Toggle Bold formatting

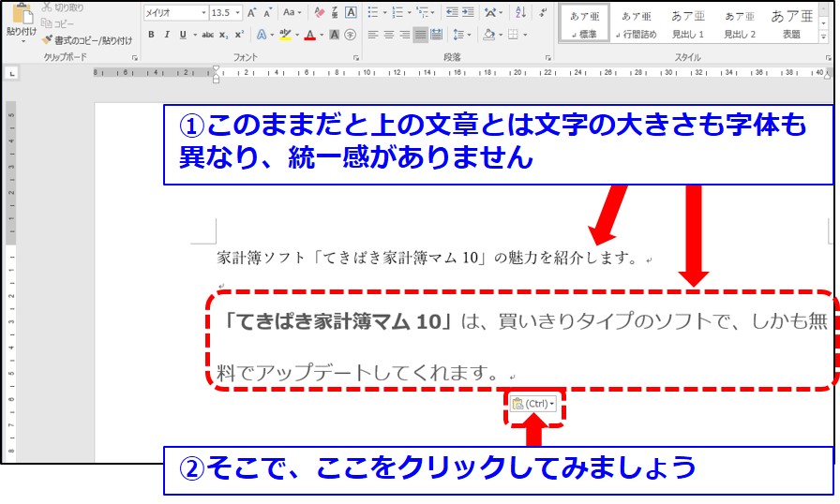[x=151, y=35]
